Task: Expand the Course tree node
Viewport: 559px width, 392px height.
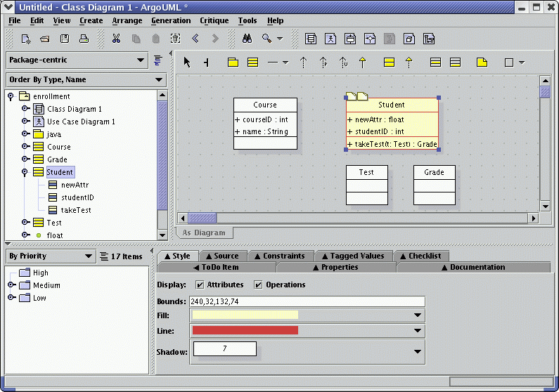Action: (x=25, y=146)
